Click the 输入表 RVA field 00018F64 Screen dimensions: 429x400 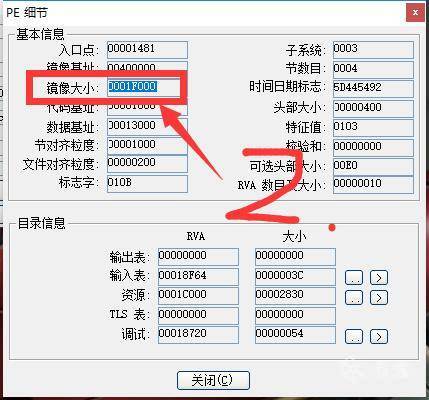[198, 276]
